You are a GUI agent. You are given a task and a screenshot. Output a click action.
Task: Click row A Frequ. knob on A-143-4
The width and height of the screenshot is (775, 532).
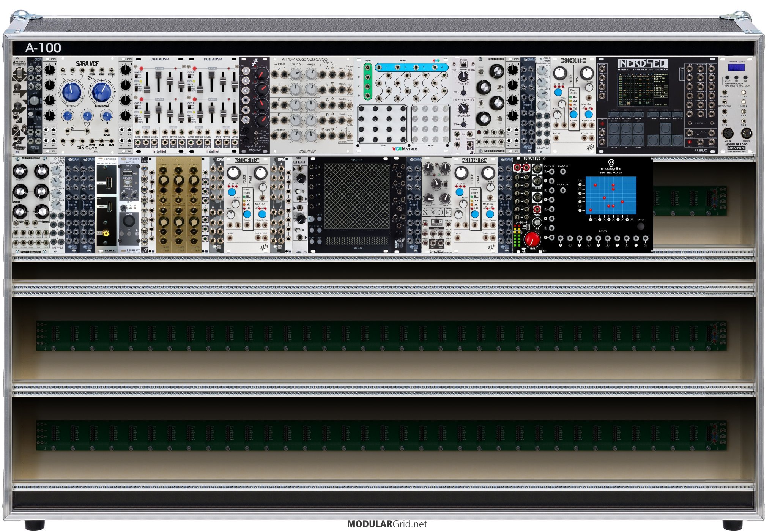click(311, 75)
